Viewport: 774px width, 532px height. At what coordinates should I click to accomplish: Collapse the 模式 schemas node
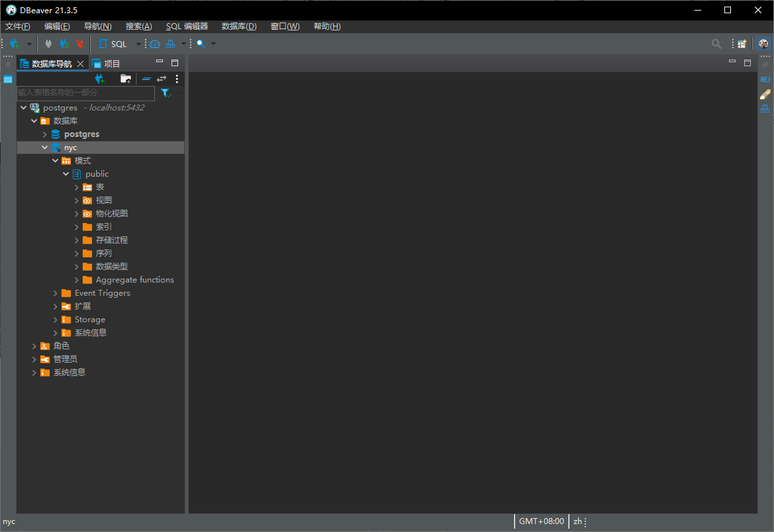tap(56, 161)
